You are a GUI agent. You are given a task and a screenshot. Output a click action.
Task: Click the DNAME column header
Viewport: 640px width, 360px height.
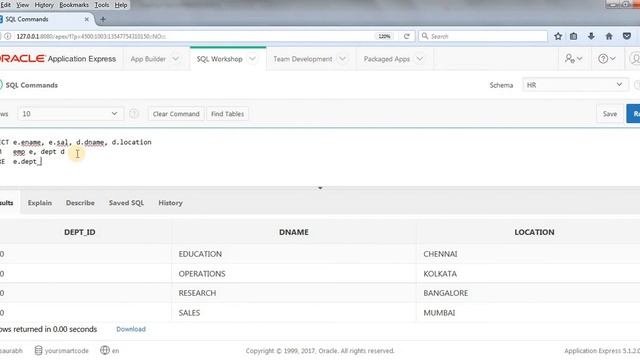click(x=294, y=232)
